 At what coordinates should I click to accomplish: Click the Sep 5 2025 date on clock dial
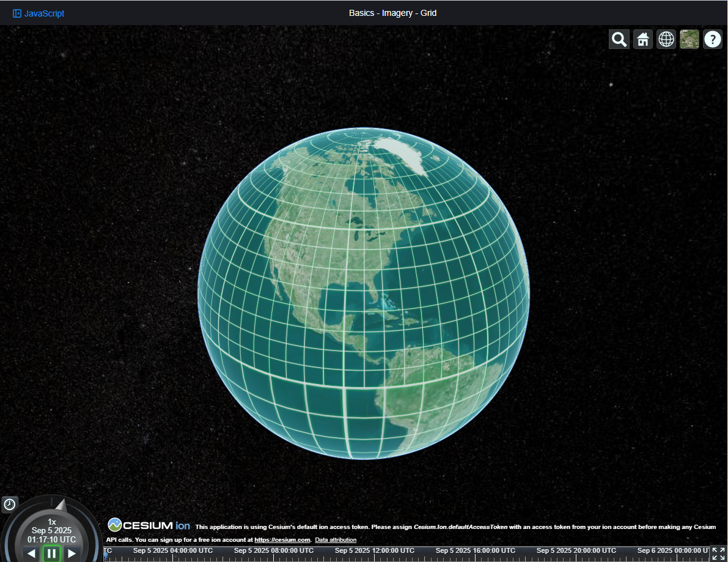click(x=51, y=530)
